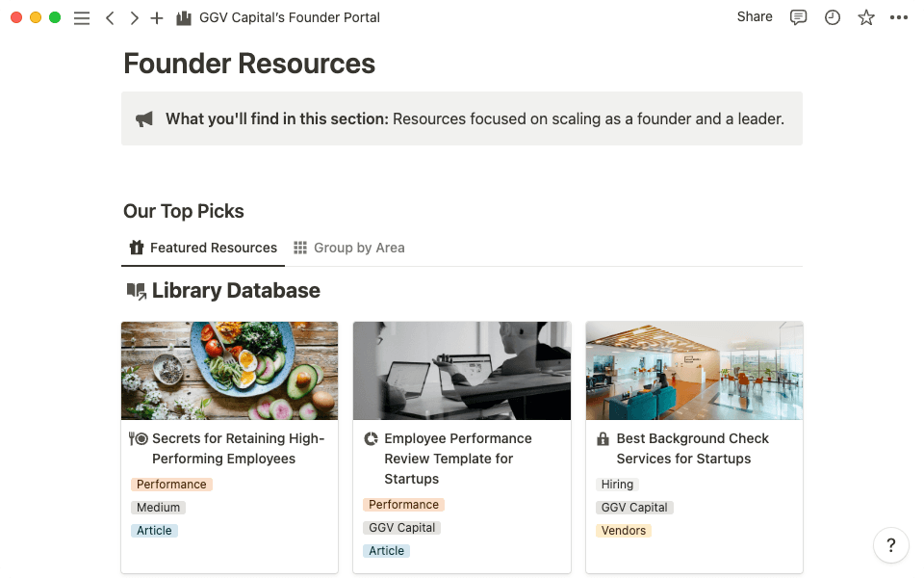
Task: Click the orange Performance tag
Action: click(171, 484)
